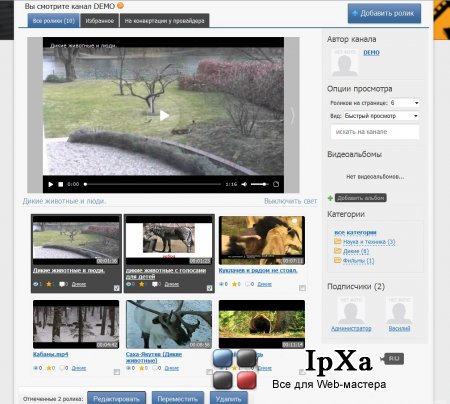
Task: Start playback with the player's play control
Action: click(51, 184)
